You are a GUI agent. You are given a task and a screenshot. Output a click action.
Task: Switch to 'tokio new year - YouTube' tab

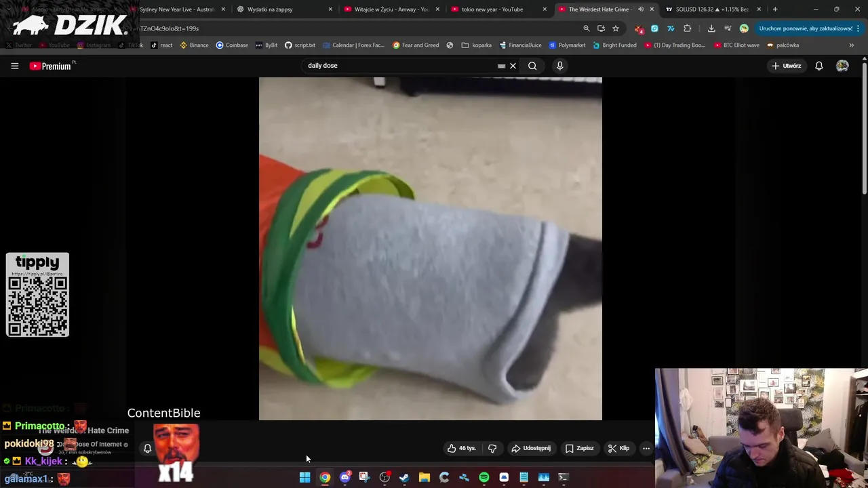pos(499,9)
